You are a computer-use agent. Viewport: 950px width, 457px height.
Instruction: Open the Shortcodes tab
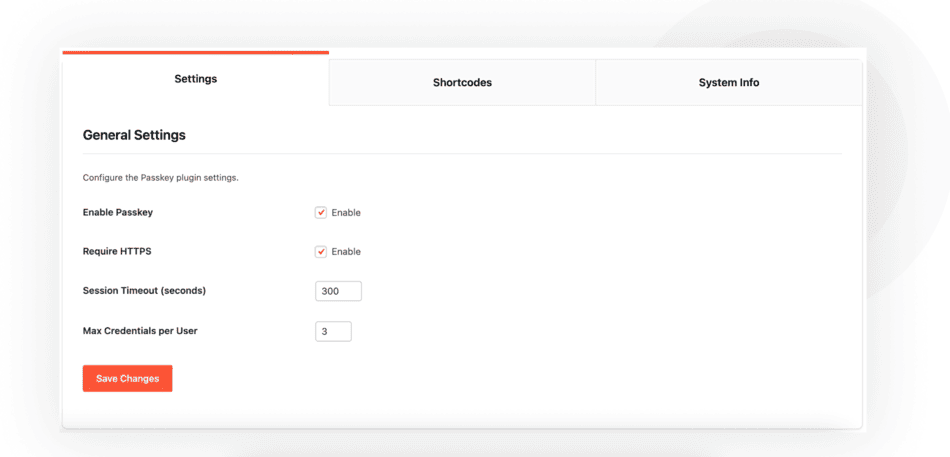tap(462, 82)
